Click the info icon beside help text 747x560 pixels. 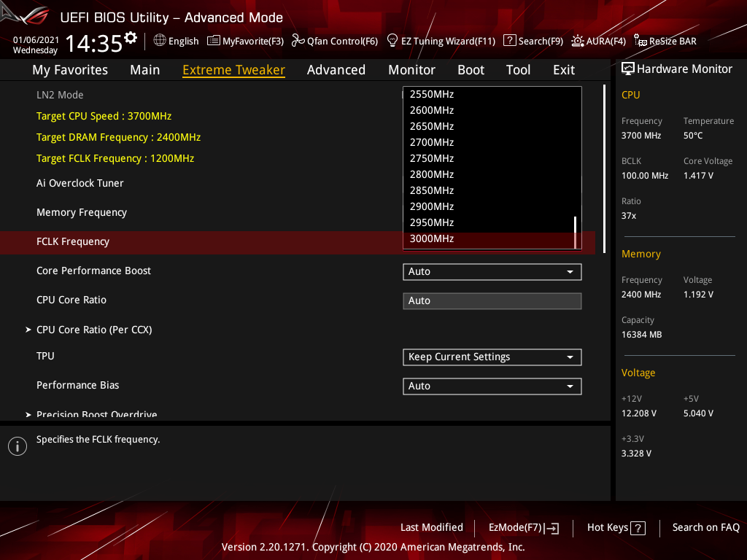coord(18,446)
